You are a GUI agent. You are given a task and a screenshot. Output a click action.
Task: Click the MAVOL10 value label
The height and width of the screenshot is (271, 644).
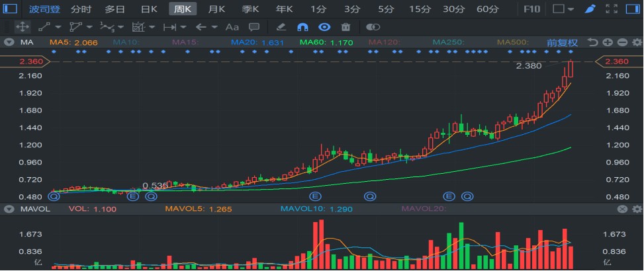coord(315,209)
